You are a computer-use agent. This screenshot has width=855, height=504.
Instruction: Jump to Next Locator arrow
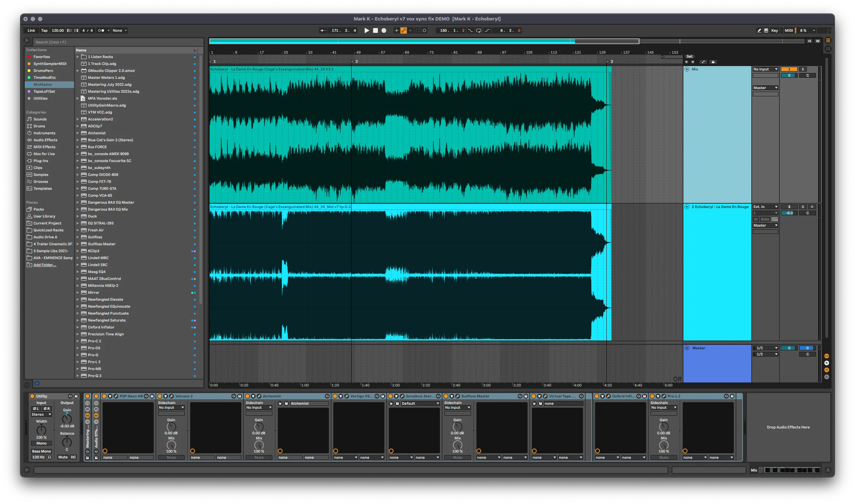click(693, 62)
